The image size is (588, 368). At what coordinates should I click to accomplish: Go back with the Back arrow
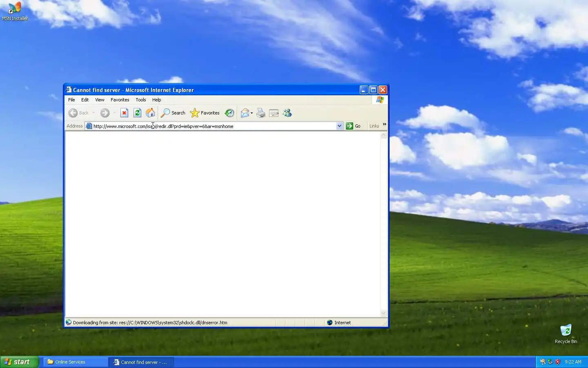click(78, 113)
